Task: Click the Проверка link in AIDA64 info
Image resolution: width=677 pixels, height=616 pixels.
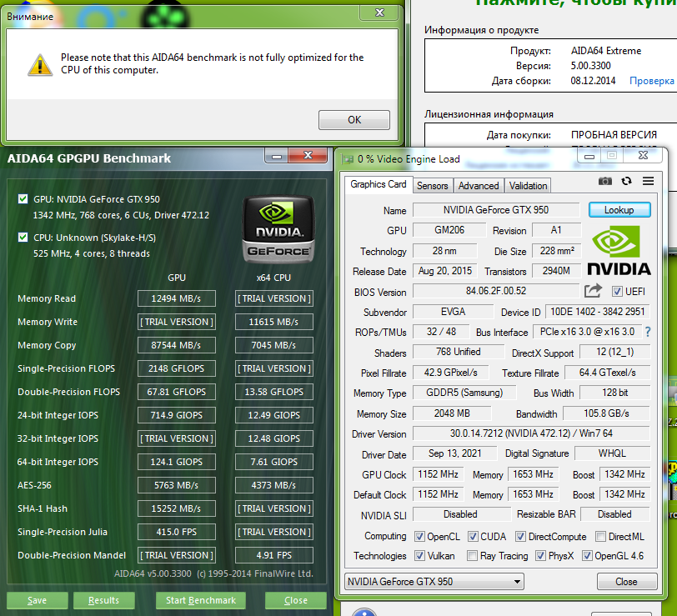Action: point(651,81)
